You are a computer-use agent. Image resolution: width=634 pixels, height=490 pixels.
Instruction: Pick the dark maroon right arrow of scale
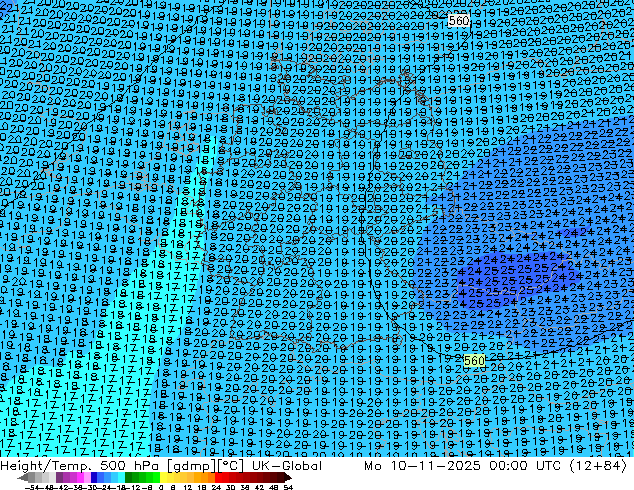[x=288, y=477]
